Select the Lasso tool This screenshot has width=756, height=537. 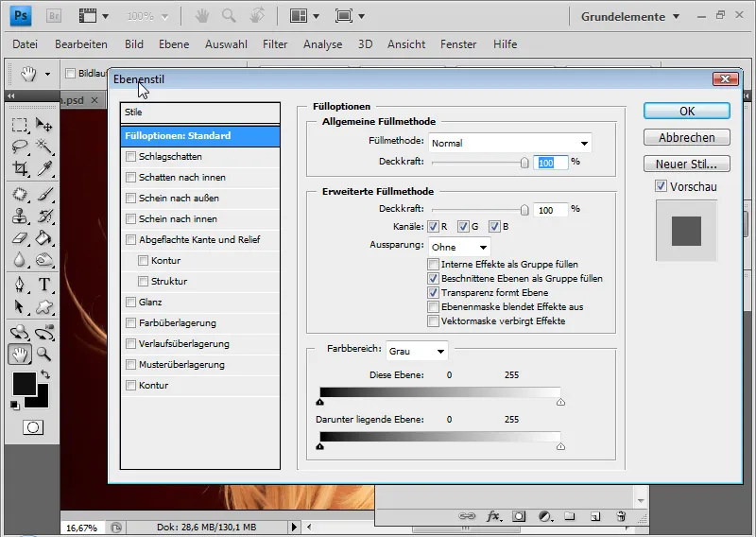[x=19, y=147]
